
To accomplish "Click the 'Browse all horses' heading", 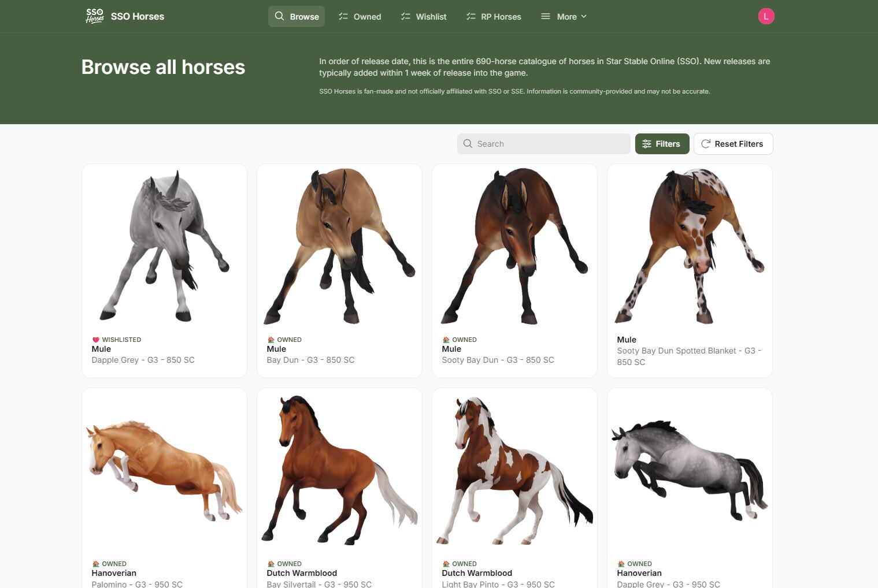I will pos(163,67).
